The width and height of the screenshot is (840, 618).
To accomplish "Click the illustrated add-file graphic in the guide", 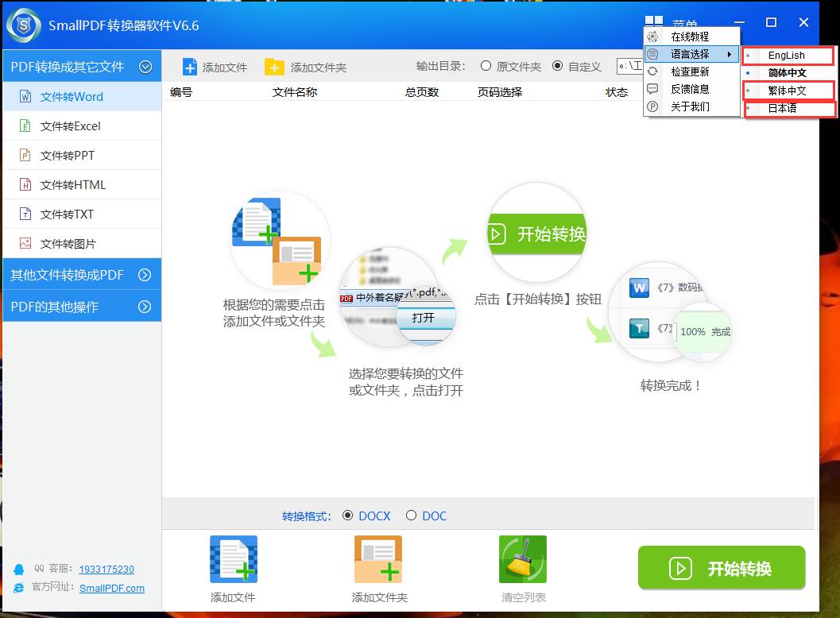I will pyautogui.click(x=279, y=242).
